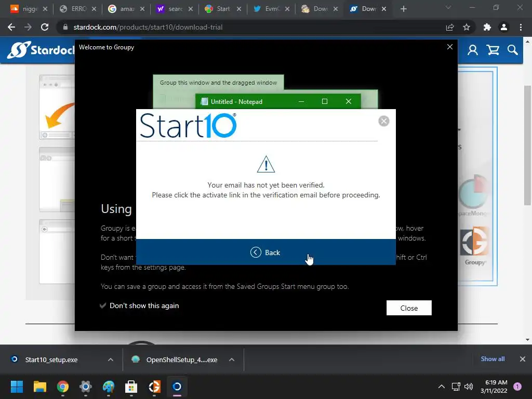Open the volume speaker icon
The image size is (532, 399).
pyautogui.click(x=469, y=387)
